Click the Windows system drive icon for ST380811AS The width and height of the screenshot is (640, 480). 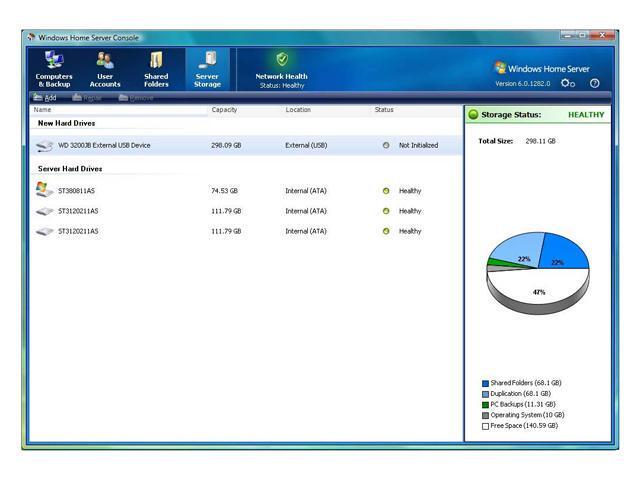click(44, 189)
